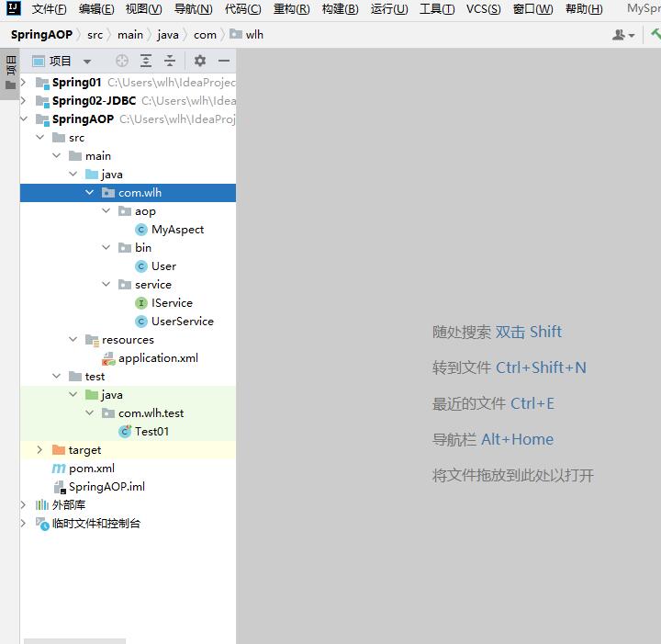Click the Spring01 module icon
This screenshot has height=644, width=661.
click(x=42, y=83)
